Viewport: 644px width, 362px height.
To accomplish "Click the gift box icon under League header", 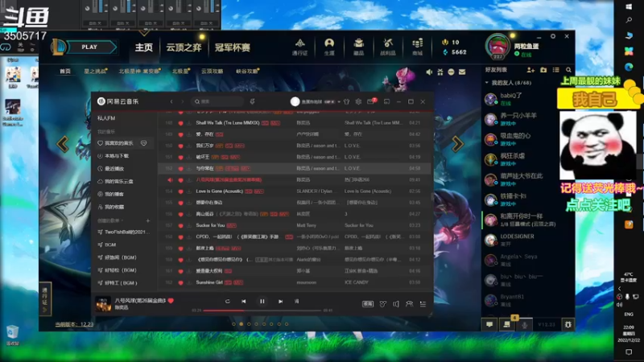I will pyautogui.click(x=440, y=72).
